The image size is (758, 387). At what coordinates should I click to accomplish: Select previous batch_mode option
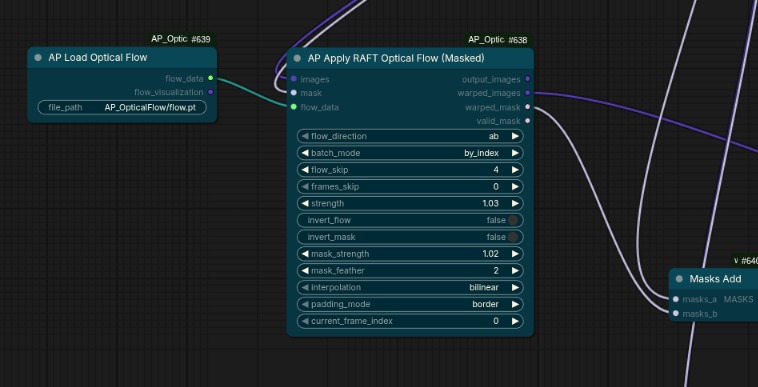click(305, 153)
